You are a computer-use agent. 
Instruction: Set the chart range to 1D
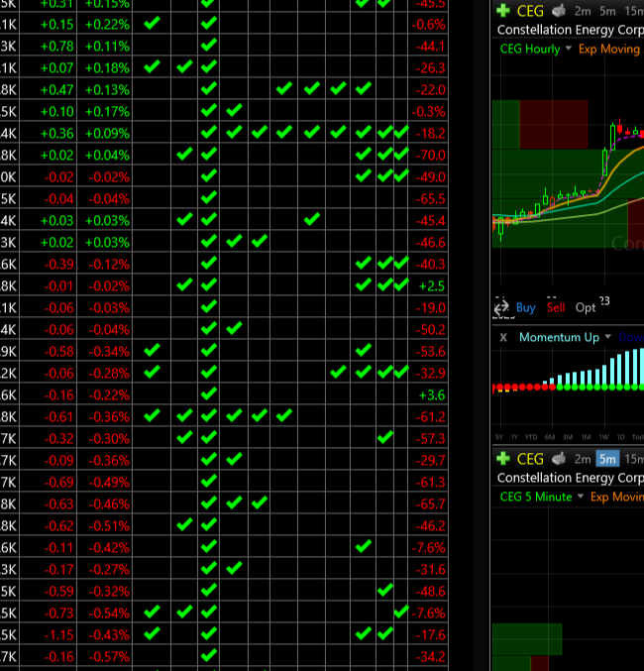tap(621, 437)
